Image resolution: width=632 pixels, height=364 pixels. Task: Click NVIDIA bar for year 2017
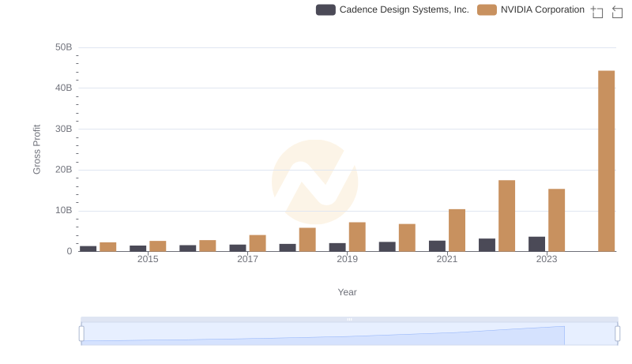coord(258,243)
